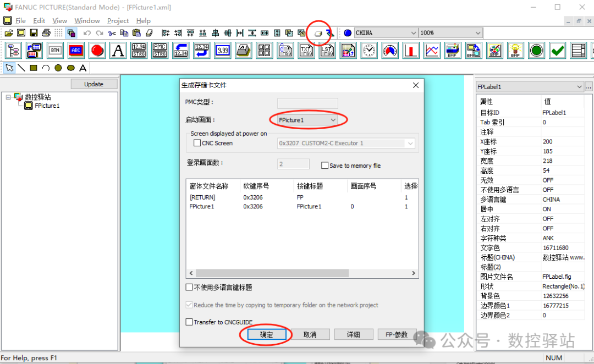This screenshot has width=594, height=364.
Task: Insert the 9.99 numeric display control
Action: (x=223, y=51)
